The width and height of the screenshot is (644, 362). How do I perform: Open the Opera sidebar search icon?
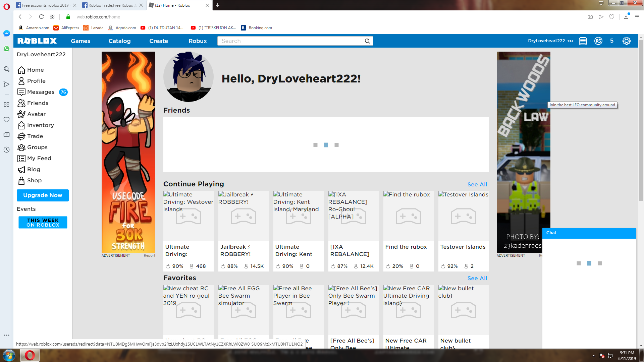tap(6, 69)
